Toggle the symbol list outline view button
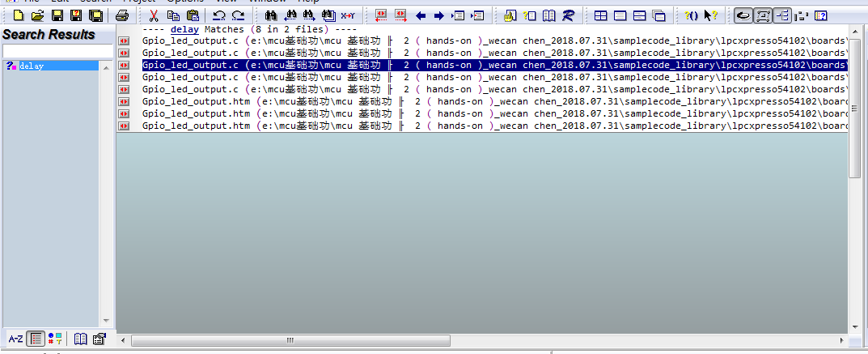 click(36, 339)
